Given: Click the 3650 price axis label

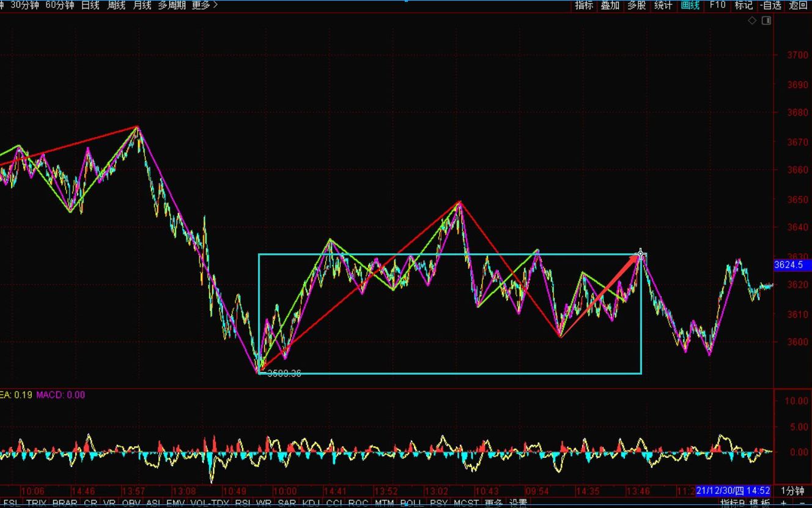Looking at the screenshot, I should click(797, 200).
